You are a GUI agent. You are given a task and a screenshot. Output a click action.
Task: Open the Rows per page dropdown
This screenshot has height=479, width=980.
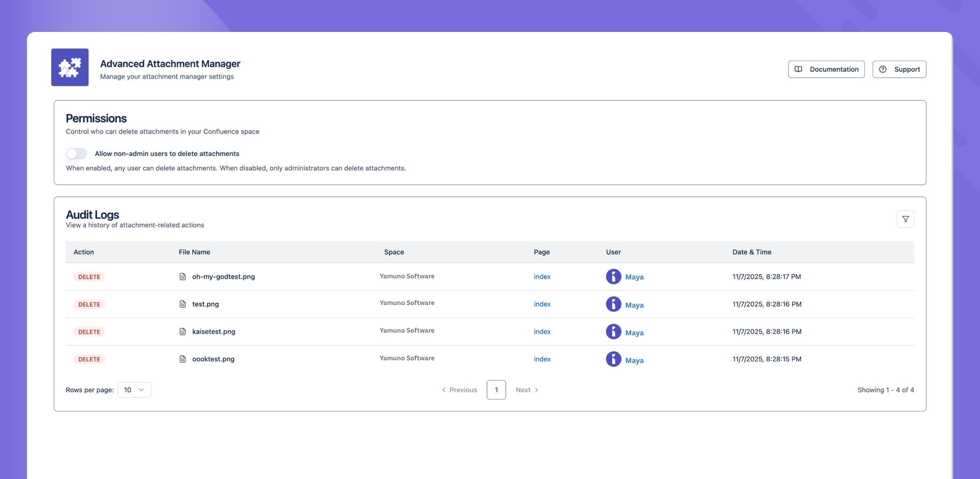134,390
